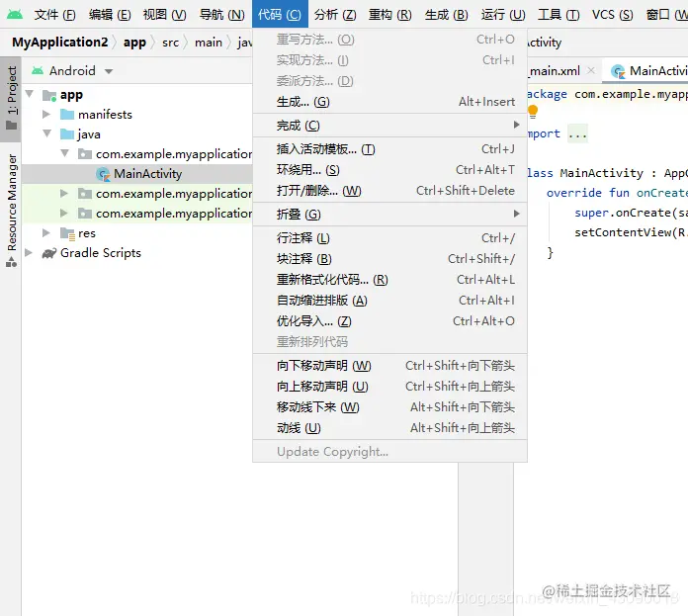Open the 分析 (Z) menu

click(335, 15)
